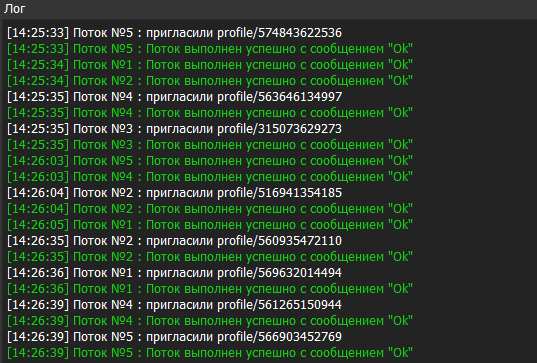
Task: Select 14:25:35 Поток №4 success line
Action: (x=210, y=113)
